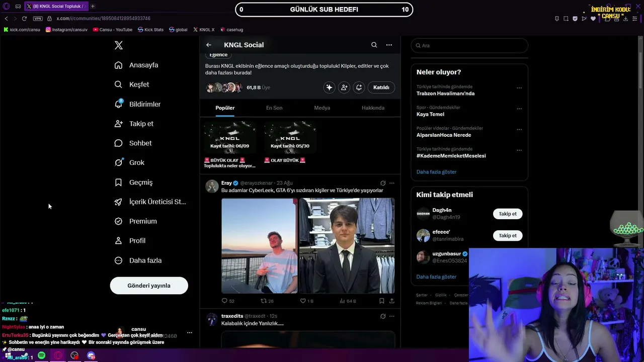Open Trabzon Havalimanı'nda trend
This screenshot has height=362, width=644.
pos(445,94)
